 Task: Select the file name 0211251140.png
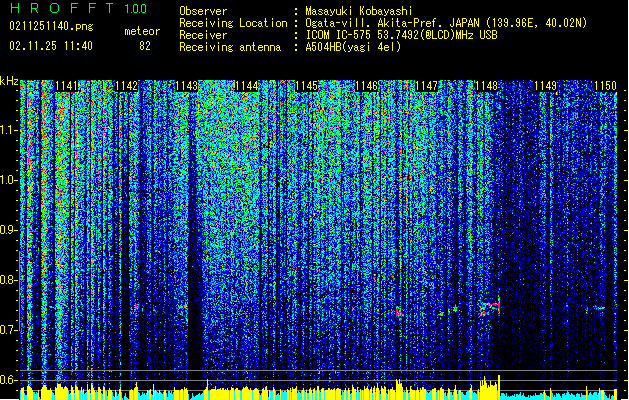pyautogui.click(x=51, y=27)
